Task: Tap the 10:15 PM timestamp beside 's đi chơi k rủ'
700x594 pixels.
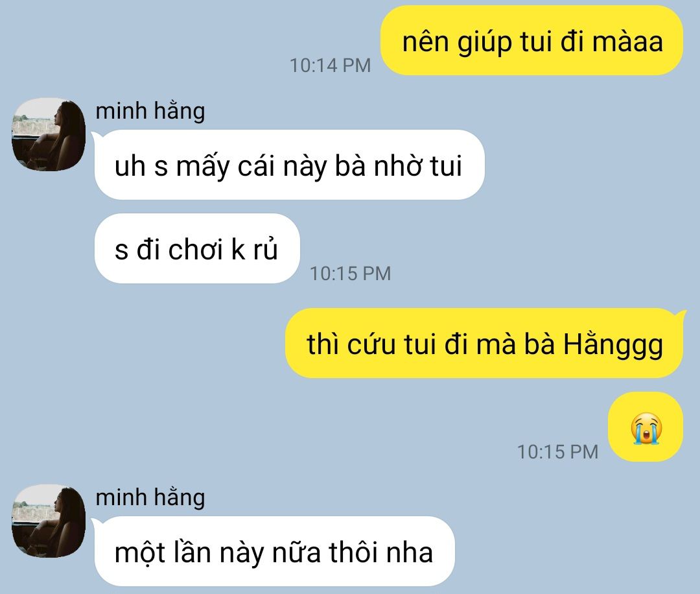Action: point(351,273)
